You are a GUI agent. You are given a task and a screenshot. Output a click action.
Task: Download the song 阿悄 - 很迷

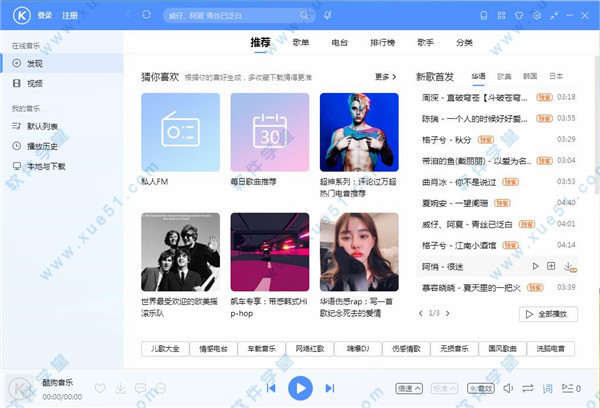(569, 266)
